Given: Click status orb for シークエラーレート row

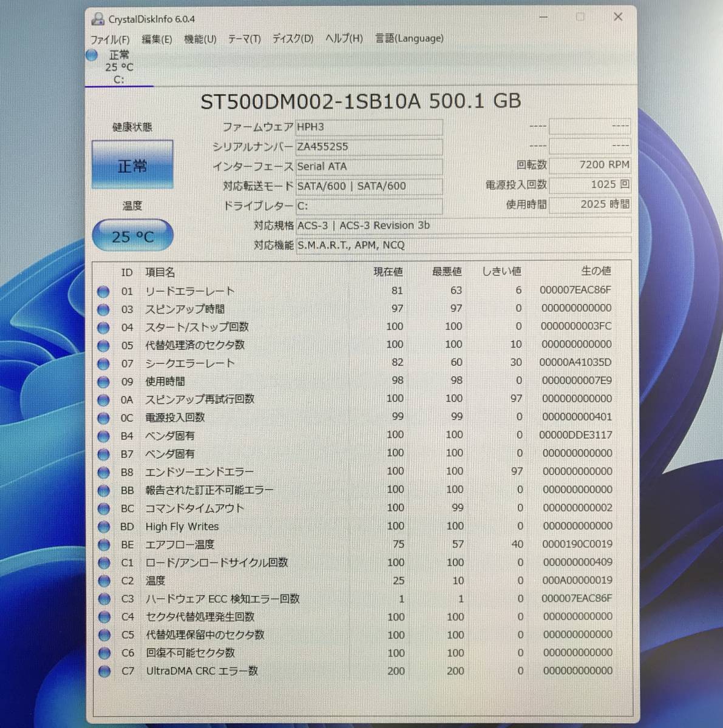Looking at the screenshot, I should [103, 364].
